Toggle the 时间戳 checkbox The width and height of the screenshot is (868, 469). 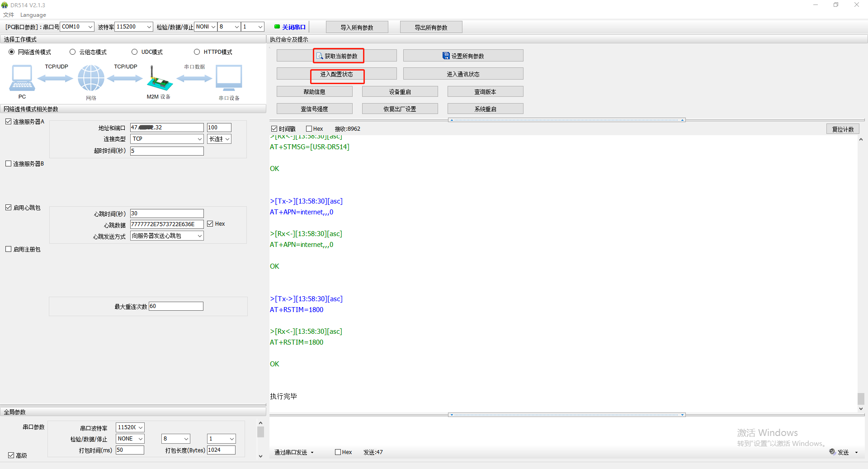tap(274, 129)
